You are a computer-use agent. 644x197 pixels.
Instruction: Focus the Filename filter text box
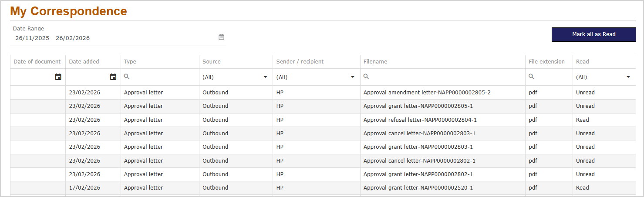coord(444,77)
